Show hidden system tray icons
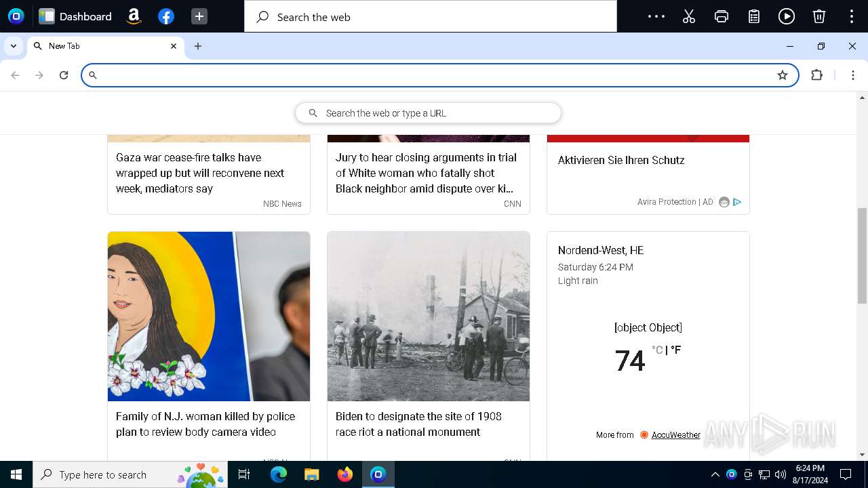The image size is (868, 488). click(715, 474)
